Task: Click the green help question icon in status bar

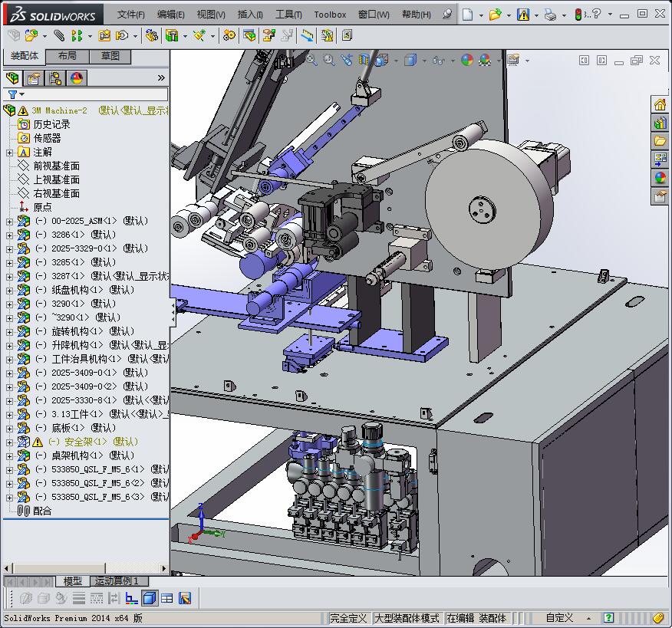Action: point(608,618)
